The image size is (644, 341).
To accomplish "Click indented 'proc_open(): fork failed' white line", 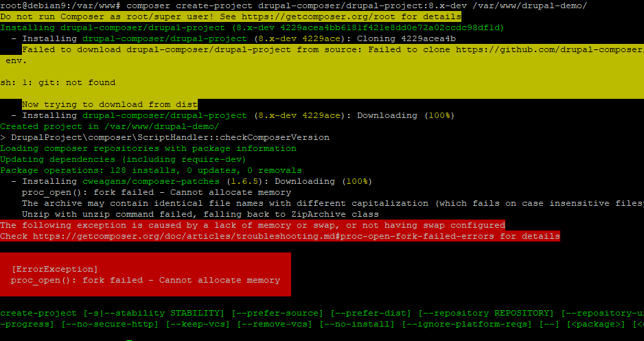I will click(x=157, y=192).
